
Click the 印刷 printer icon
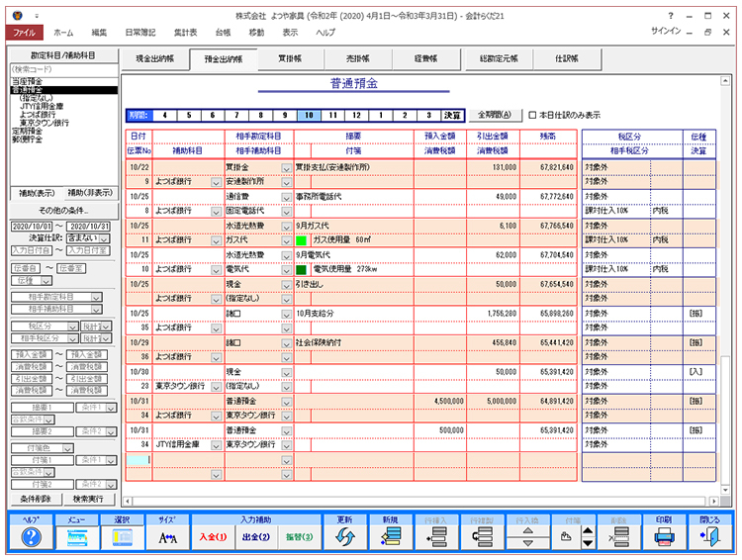click(664, 537)
